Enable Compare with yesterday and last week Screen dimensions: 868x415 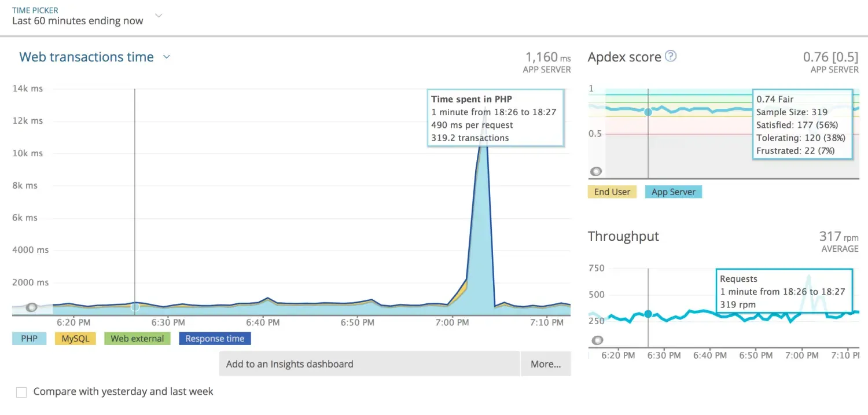coord(21,392)
